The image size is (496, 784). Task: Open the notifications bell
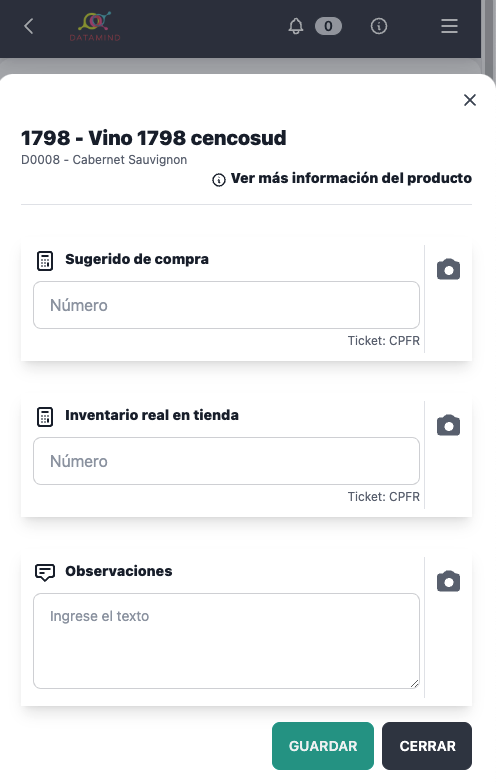coord(296,26)
